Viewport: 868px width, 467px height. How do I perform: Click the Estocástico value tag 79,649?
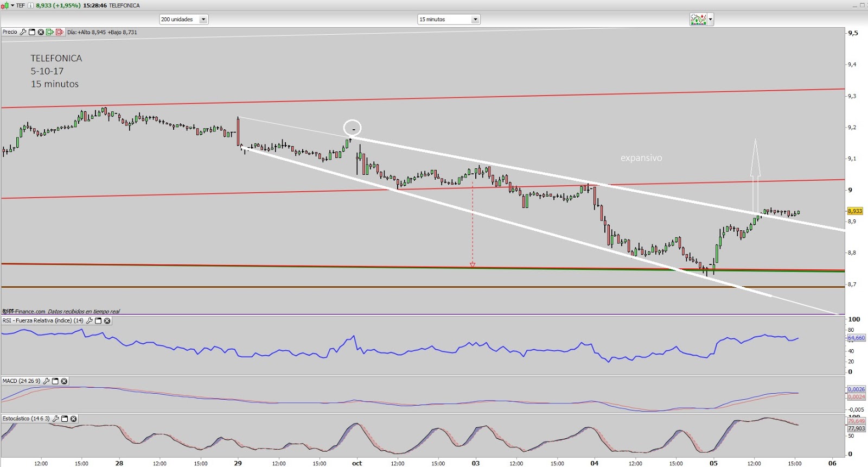click(x=857, y=421)
